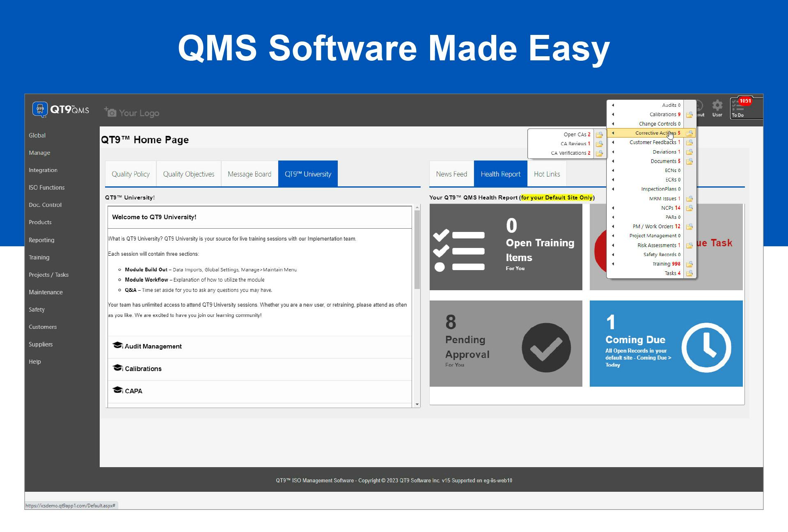Screen dimensions: 788x532
Task: Click the Open Training Items checklist icon
Action: click(x=459, y=250)
